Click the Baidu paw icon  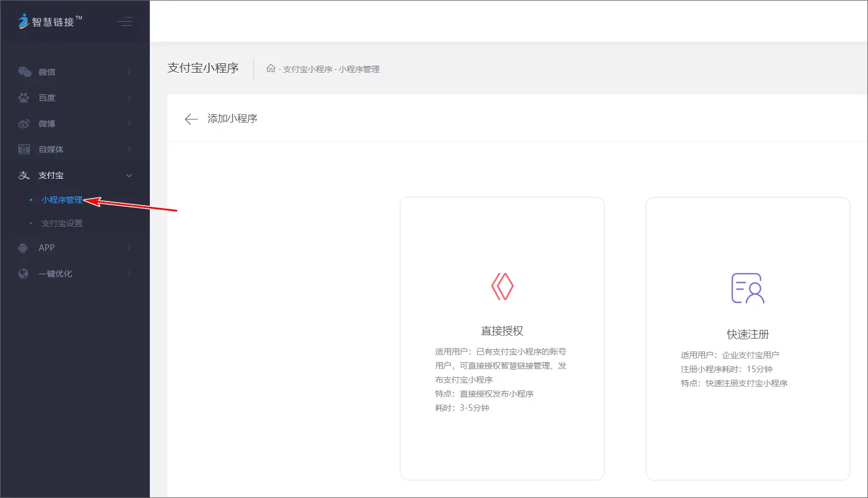[x=24, y=98]
